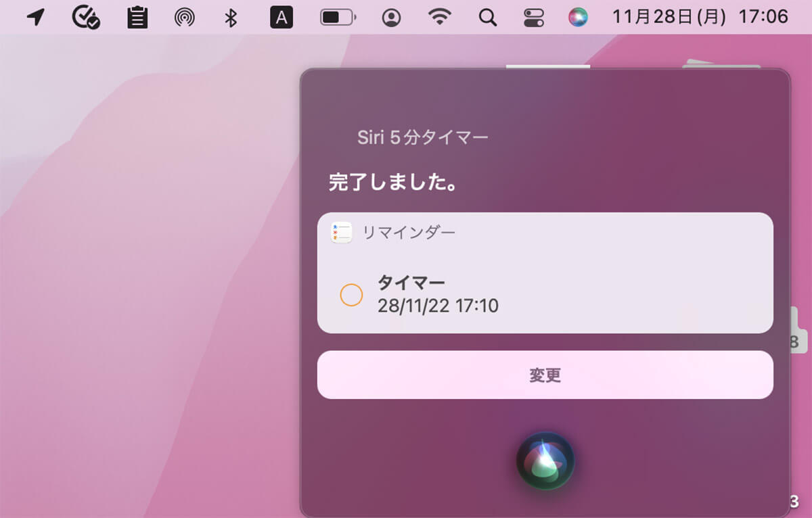
Task: Select the タイマー reminder title
Action: [x=411, y=282]
